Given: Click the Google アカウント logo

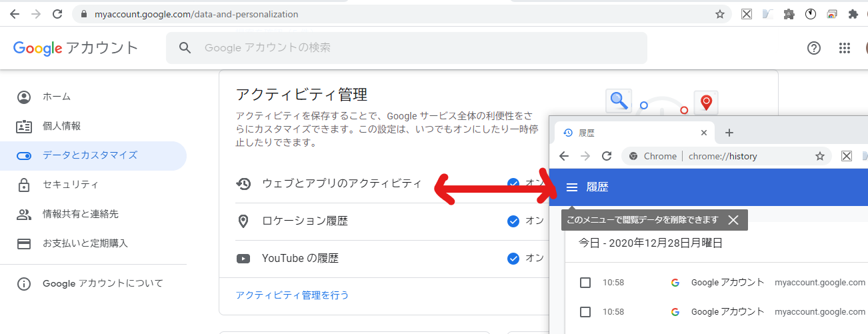Looking at the screenshot, I should (x=75, y=48).
